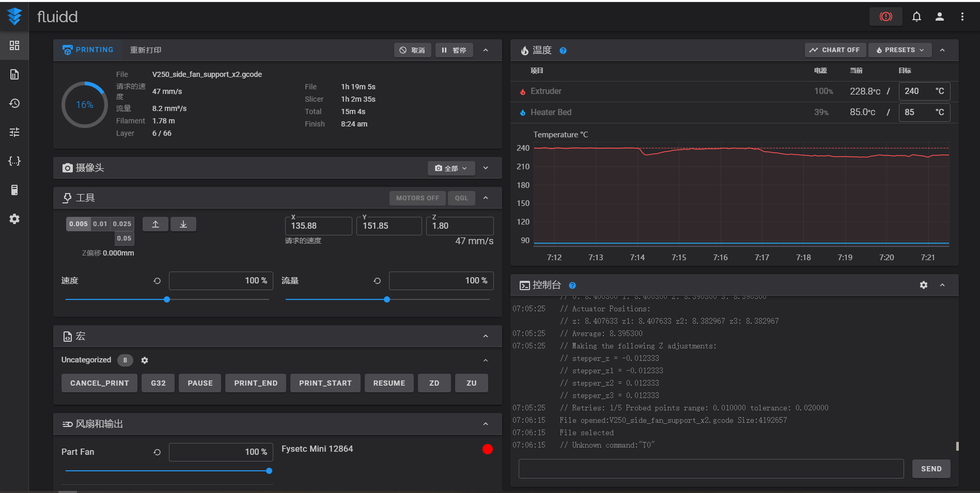Reset the speed percentage

coord(157,281)
